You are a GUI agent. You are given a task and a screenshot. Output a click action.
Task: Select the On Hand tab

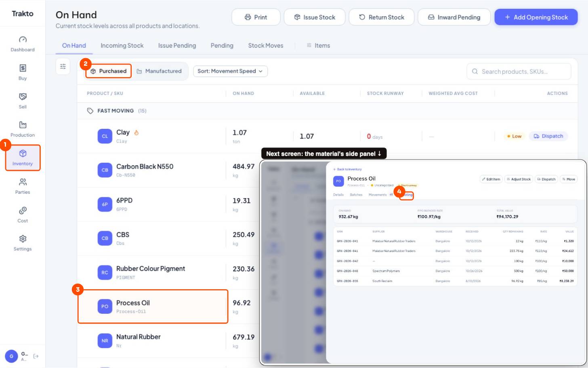click(x=74, y=46)
